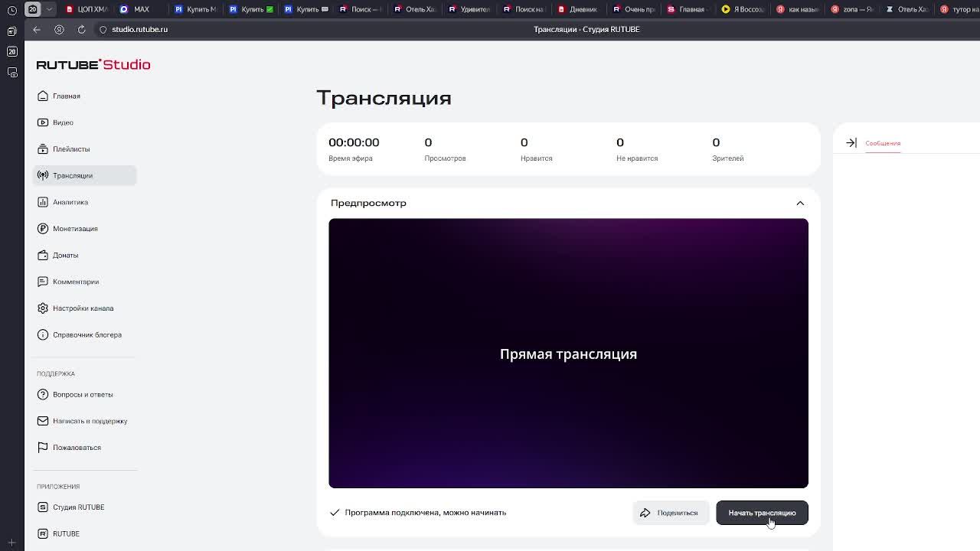Image resolution: width=980 pixels, height=551 pixels.
Task: Open the Главная home icon in sidebar
Action: pyautogui.click(x=43, y=96)
